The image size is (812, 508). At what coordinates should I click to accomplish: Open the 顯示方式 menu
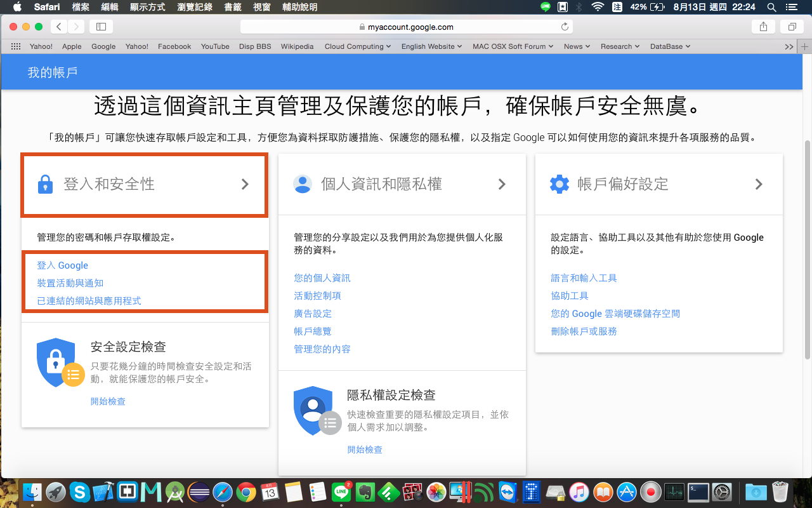(x=147, y=7)
